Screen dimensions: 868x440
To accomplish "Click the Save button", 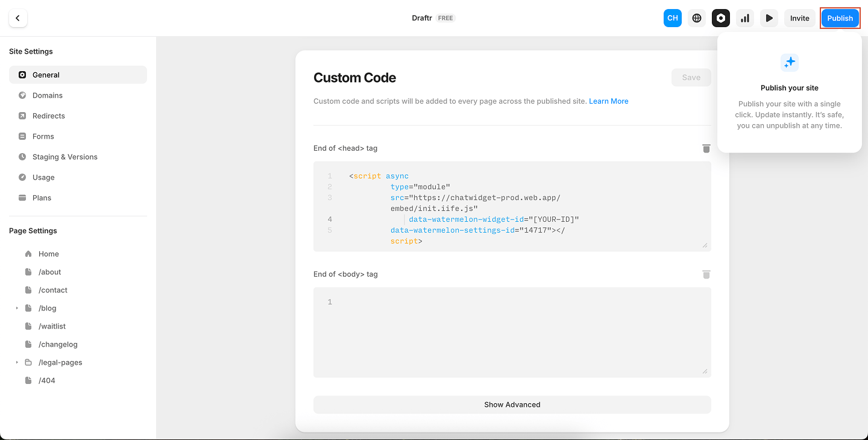I will pos(691,77).
